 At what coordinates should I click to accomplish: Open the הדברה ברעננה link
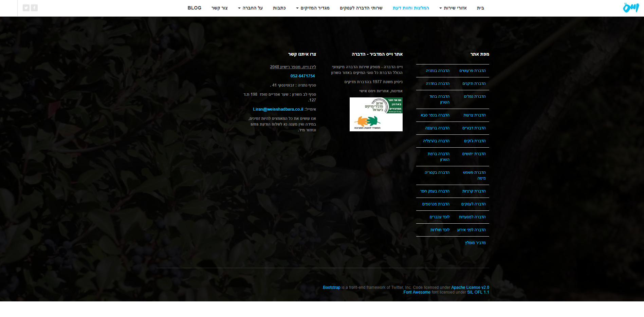pyautogui.click(x=437, y=128)
